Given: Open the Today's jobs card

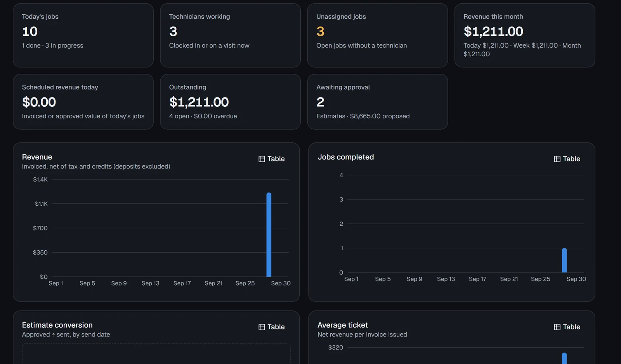Looking at the screenshot, I should (x=83, y=35).
